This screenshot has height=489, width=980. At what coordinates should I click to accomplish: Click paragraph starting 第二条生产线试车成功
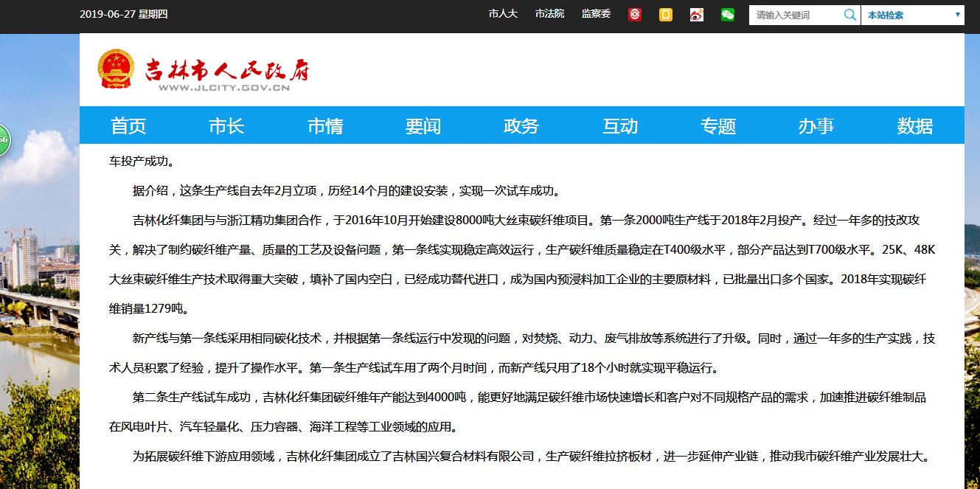click(518, 412)
